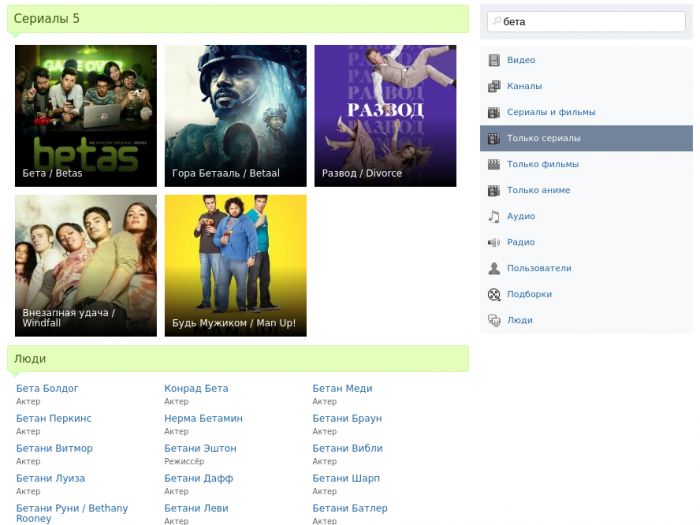This screenshot has width=700, height=525.
Task: Click the person icon beside Пользователи
Action: (x=494, y=268)
